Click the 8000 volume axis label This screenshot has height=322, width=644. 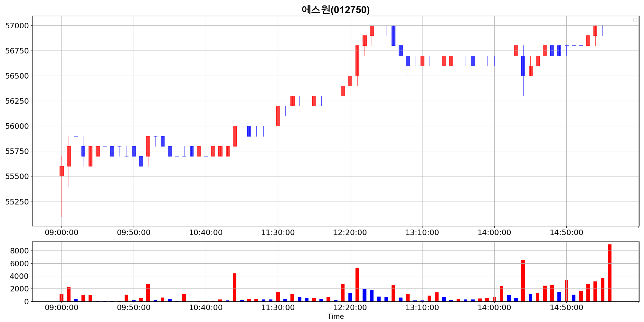[19, 251]
